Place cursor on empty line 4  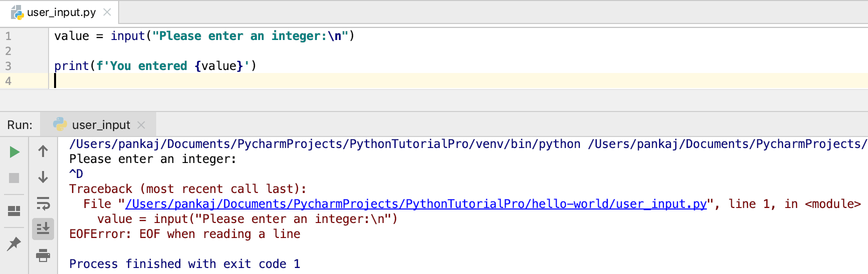pyautogui.click(x=458, y=81)
